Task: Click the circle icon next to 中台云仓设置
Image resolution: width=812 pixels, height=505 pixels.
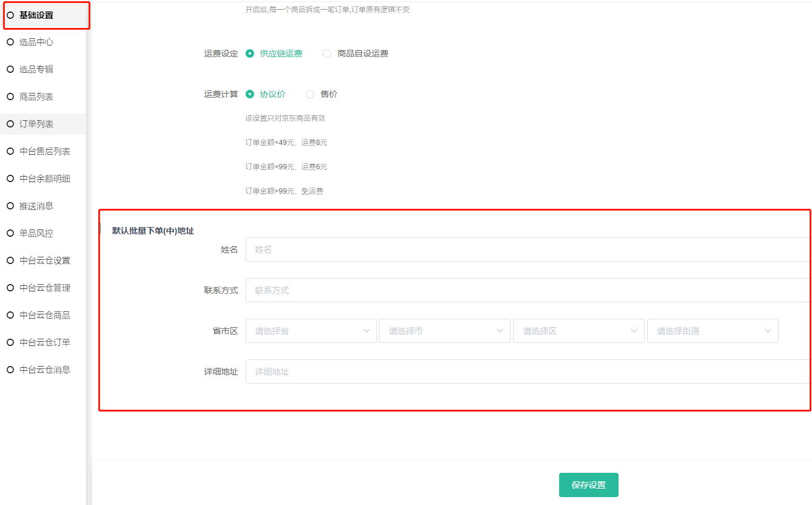Action: (x=10, y=260)
